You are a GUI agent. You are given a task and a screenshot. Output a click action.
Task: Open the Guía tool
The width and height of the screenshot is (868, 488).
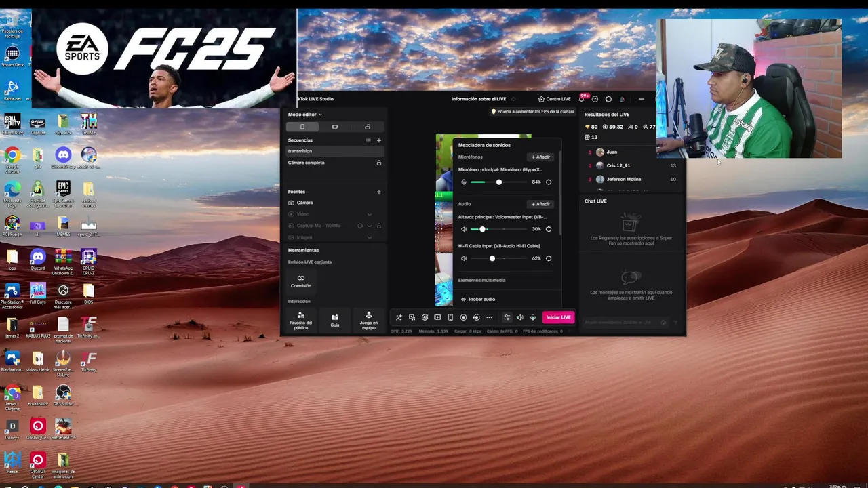[x=335, y=320]
